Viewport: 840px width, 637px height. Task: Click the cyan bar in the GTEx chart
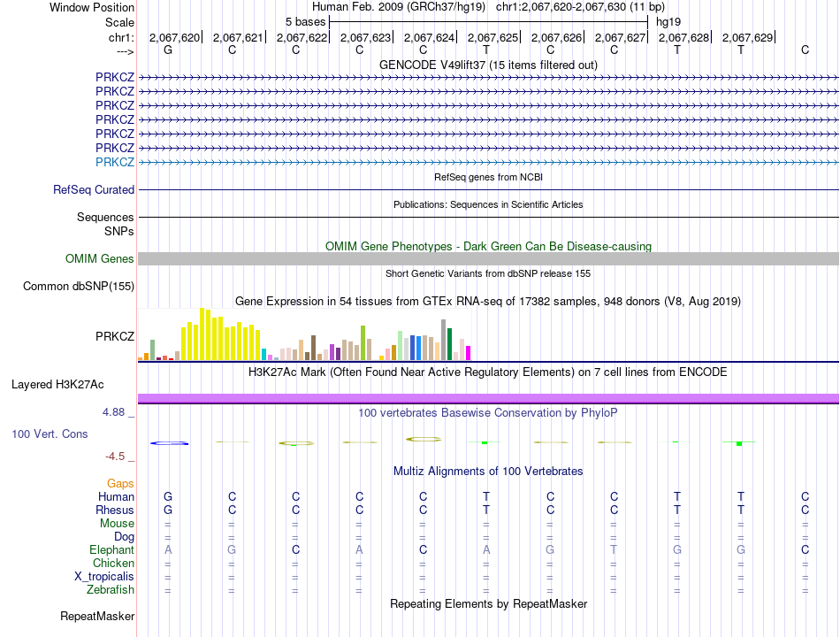263,355
